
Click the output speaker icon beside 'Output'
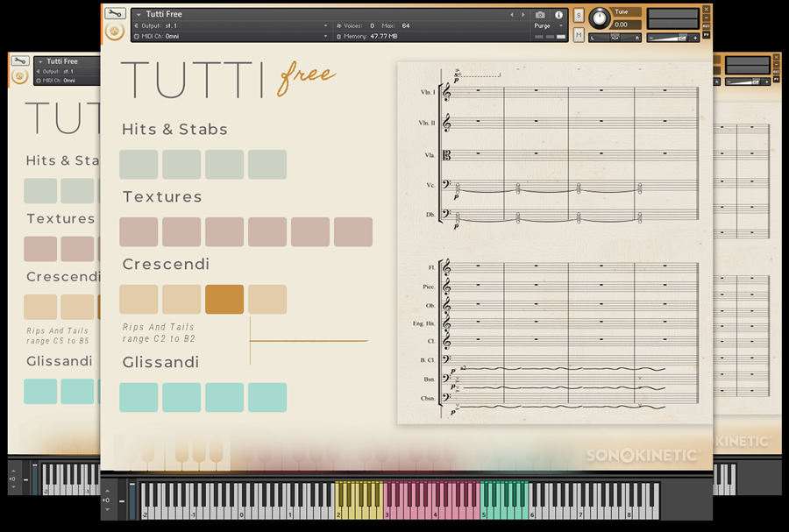click(x=137, y=25)
